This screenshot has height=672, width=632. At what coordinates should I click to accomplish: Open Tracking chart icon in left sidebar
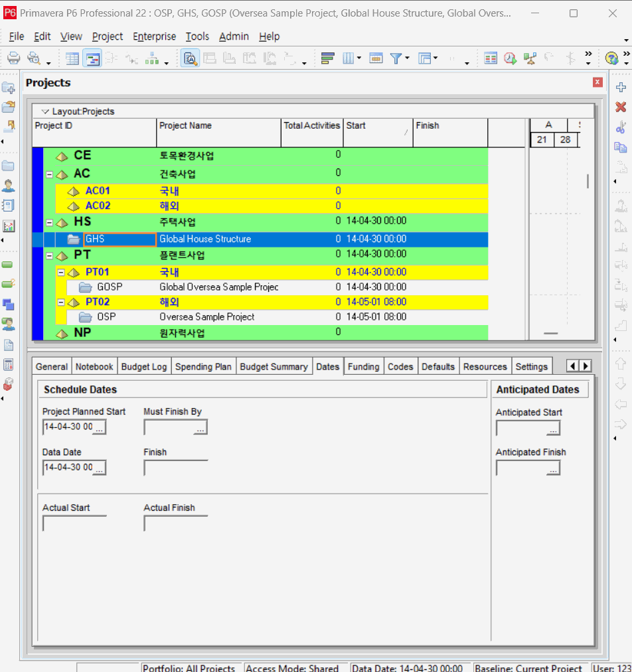pyautogui.click(x=8, y=226)
